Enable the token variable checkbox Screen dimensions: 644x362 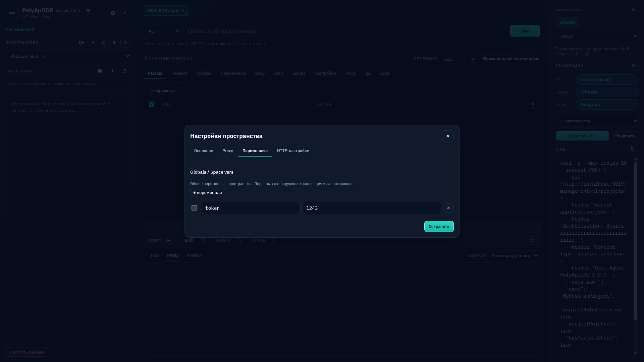[x=194, y=208]
